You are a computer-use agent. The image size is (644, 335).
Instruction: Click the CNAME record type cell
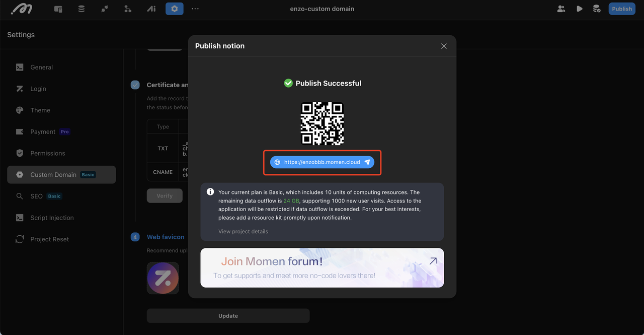click(x=163, y=172)
